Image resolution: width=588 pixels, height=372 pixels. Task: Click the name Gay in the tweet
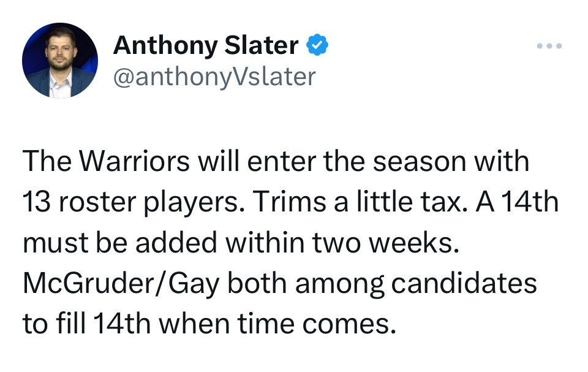click(194, 284)
